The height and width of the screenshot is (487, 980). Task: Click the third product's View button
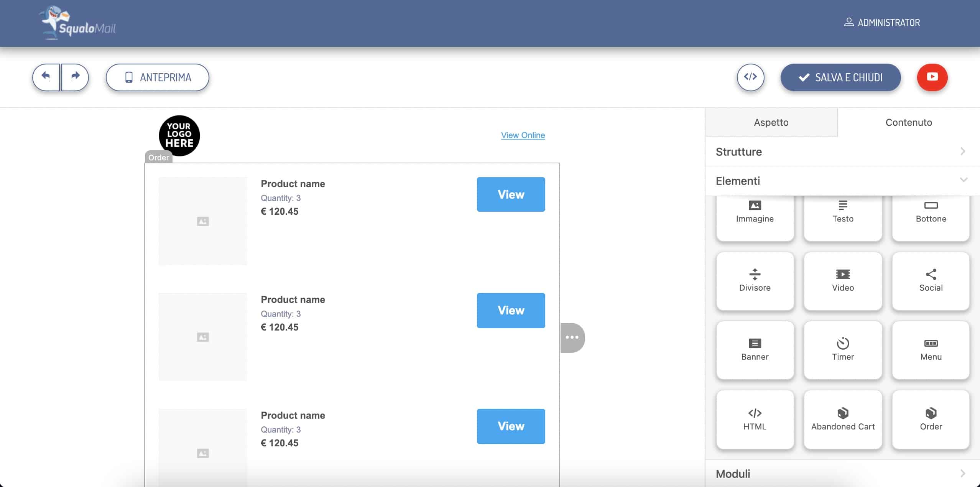tap(511, 426)
